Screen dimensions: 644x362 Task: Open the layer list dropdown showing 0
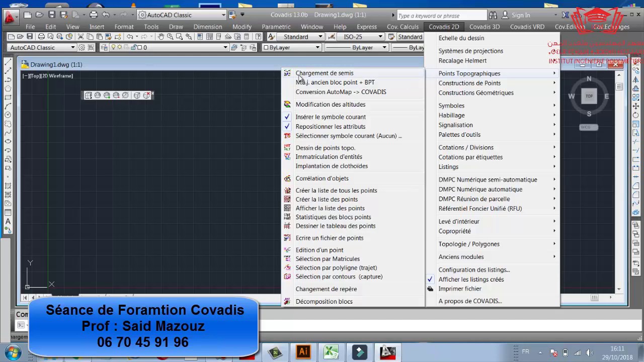[226, 47]
